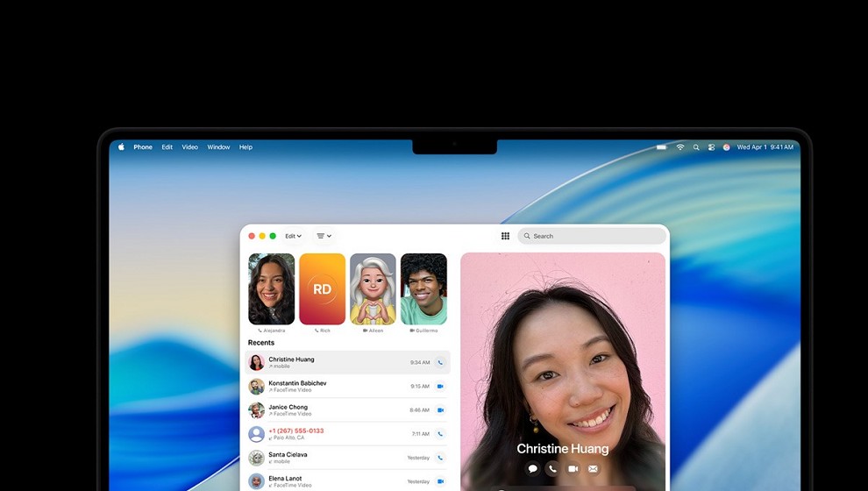Select Santa Cielava recent row
Image resolution: width=868 pixels, height=491 pixels.
pos(348,458)
